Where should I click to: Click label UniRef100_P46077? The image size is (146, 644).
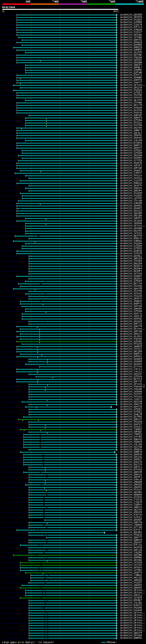tap(131, 82)
